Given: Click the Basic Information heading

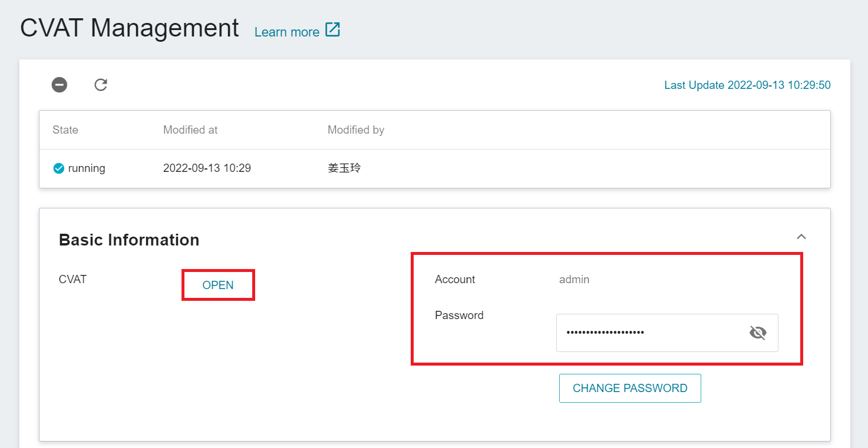Looking at the screenshot, I should click(x=129, y=240).
